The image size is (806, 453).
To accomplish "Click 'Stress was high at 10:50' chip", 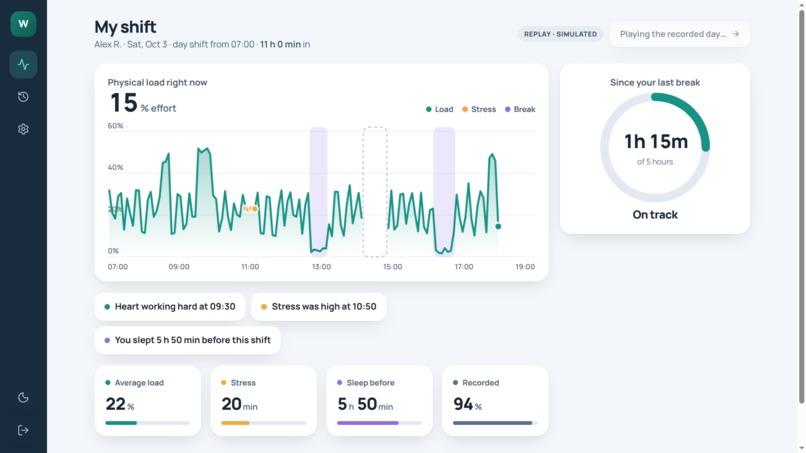I will click(x=319, y=306).
